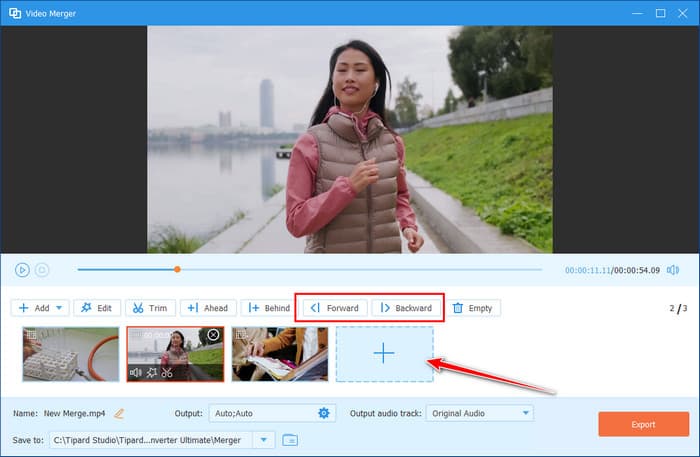Open Edit for the selected clip

pos(97,308)
